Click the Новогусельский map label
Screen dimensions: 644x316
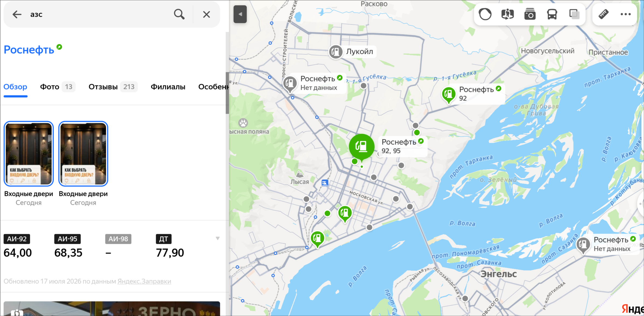(x=547, y=51)
